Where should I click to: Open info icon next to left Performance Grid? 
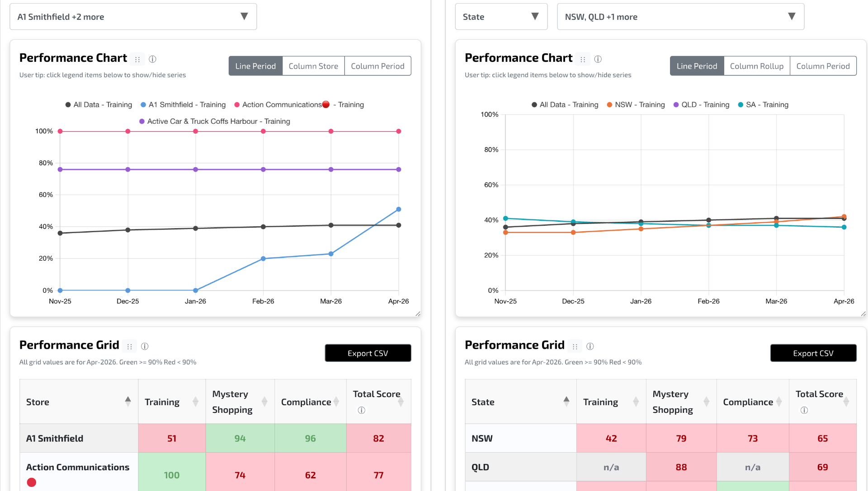[145, 346]
